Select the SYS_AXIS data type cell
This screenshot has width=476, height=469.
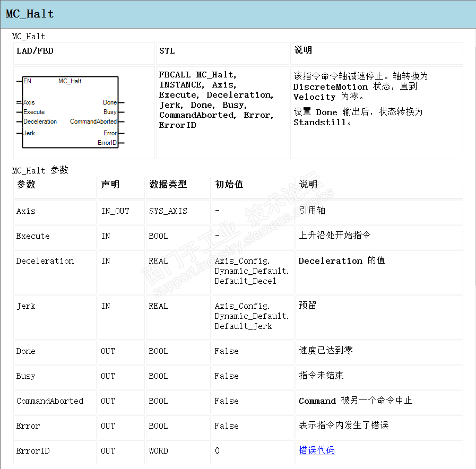(178, 212)
